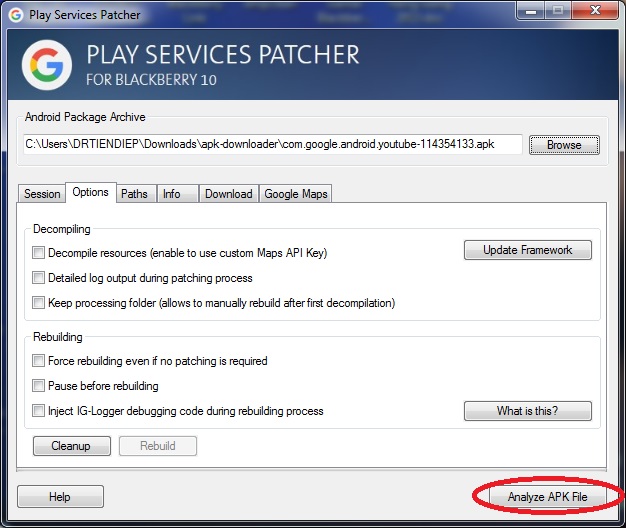The height and width of the screenshot is (528, 626).
Task: Click Analyze APK File button
Action: pyautogui.click(x=548, y=497)
